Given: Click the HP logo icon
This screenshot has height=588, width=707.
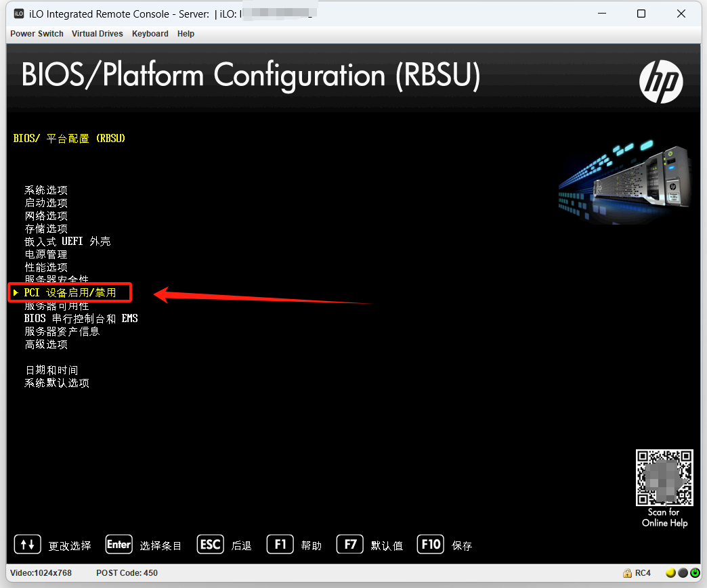Looking at the screenshot, I should (661, 81).
